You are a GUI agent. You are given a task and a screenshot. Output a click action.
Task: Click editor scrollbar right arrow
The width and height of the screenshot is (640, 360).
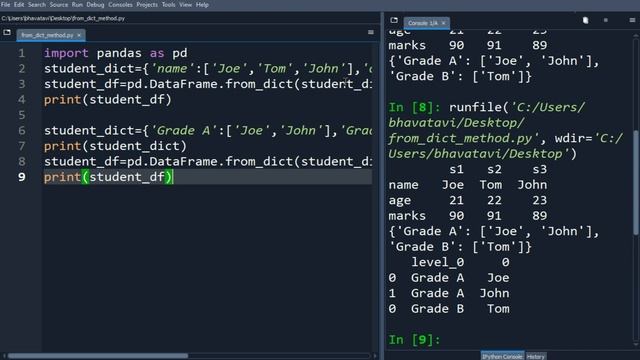[x=375, y=356]
